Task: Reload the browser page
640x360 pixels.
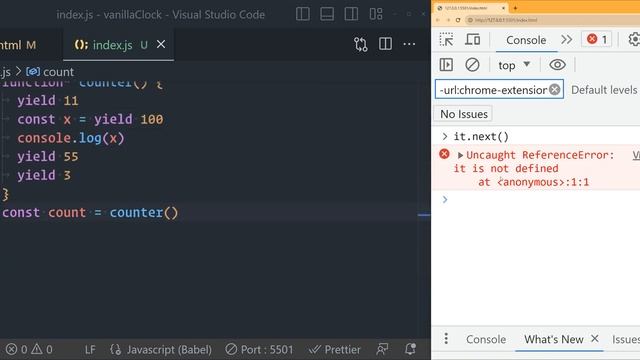Action: pyautogui.click(x=458, y=20)
